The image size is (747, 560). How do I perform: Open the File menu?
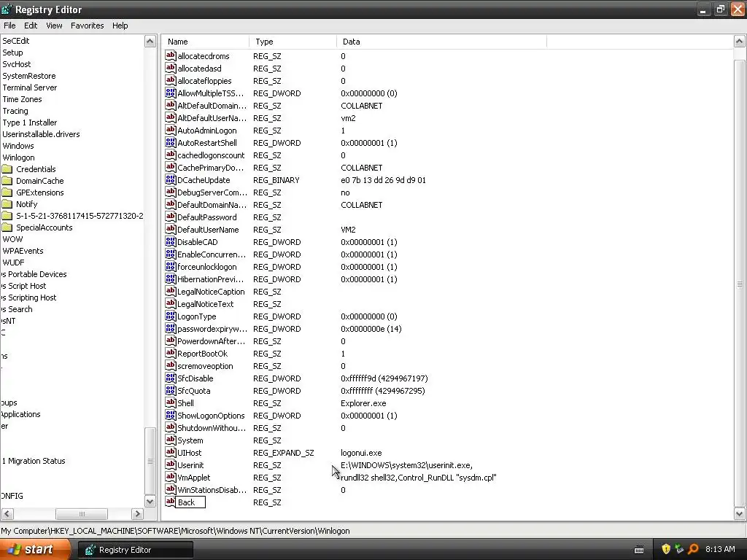(x=9, y=26)
